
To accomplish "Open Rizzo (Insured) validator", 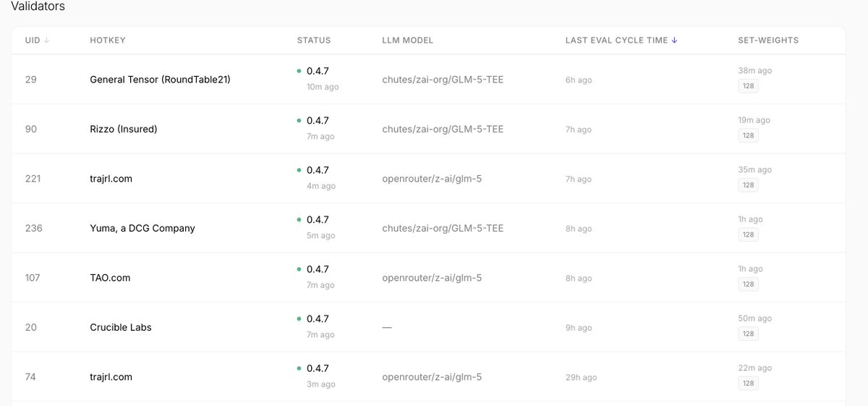I will pos(124,130).
